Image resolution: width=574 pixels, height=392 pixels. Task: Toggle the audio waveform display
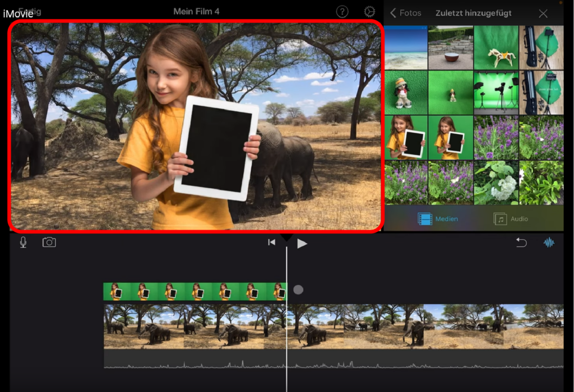549,242
